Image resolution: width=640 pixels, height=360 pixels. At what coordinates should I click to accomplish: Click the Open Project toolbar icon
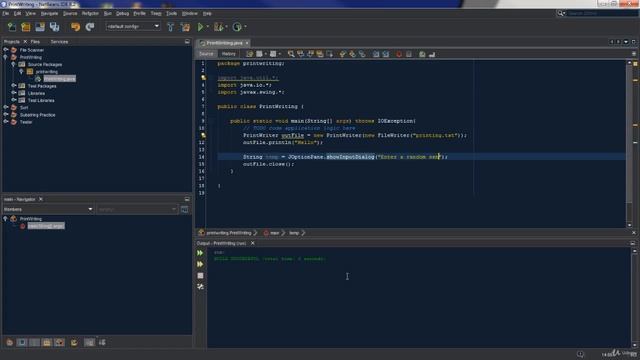click(x=40, y=27)
